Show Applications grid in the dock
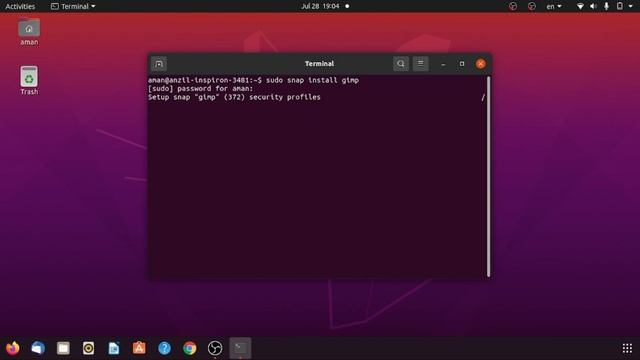This screenshot has height=360, width=640. (627, 348)
